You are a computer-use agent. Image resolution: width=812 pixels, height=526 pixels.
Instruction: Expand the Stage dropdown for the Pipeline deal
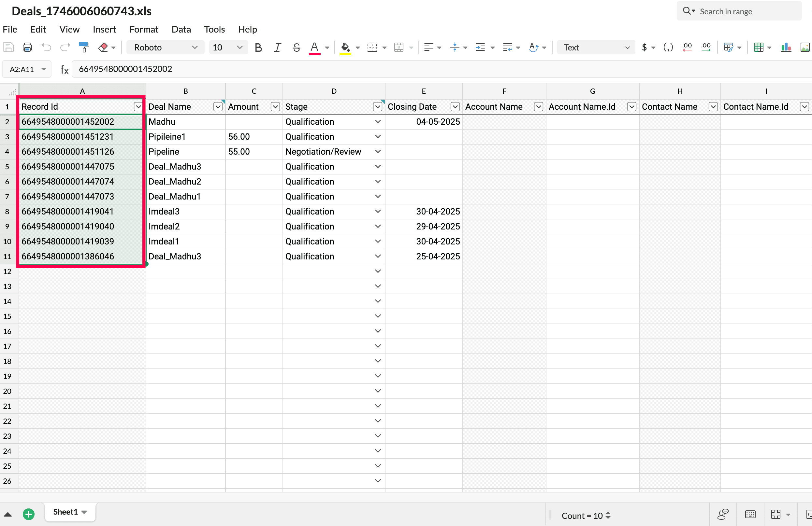click(378, 151)
